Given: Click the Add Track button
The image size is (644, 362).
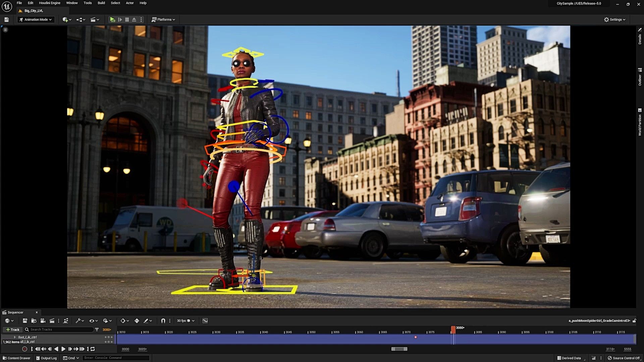Looking at the screenshot, I should coord(12,329).
